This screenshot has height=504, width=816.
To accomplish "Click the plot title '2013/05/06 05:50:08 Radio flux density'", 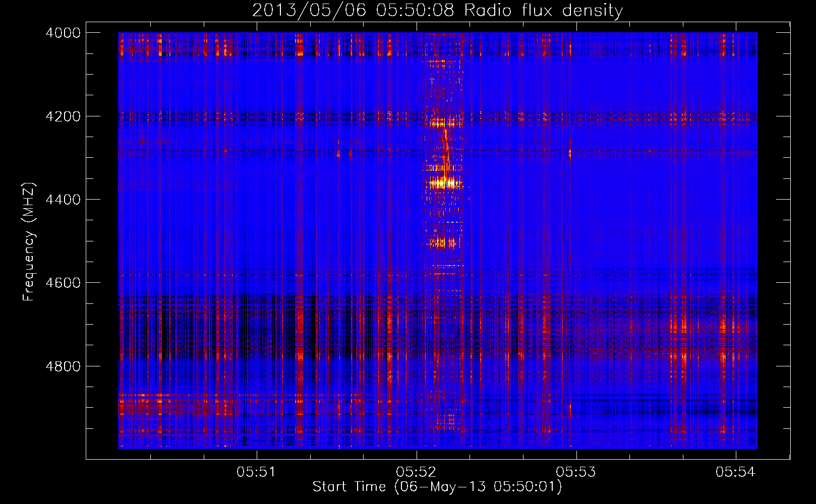I will 437,10.
